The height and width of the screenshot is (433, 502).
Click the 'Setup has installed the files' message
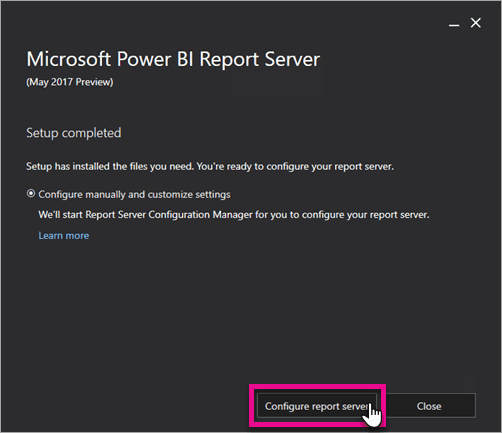point(210,166)
